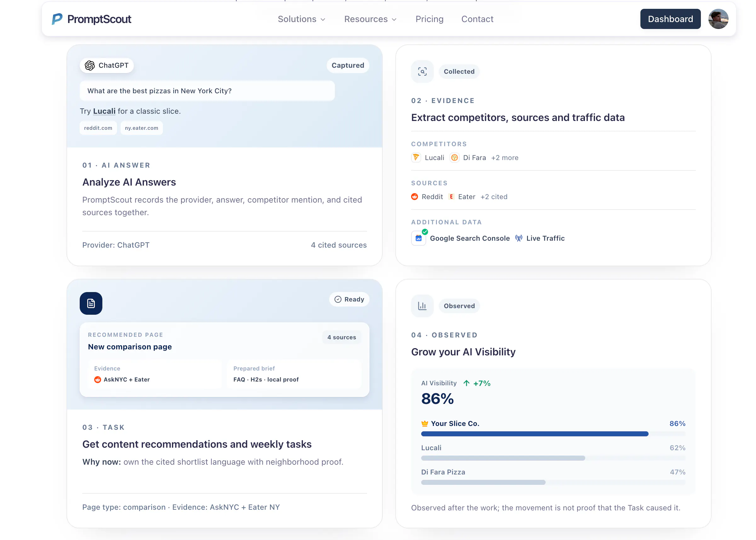
Task: Click the Di Fara pizza icon
Action: tap(455, 158)
